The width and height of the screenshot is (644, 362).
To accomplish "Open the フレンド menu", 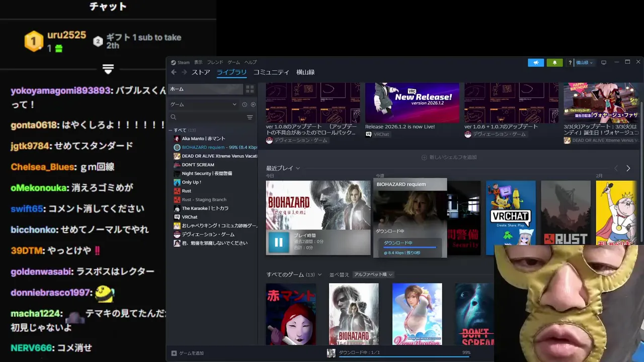I will tap(215, 62).
